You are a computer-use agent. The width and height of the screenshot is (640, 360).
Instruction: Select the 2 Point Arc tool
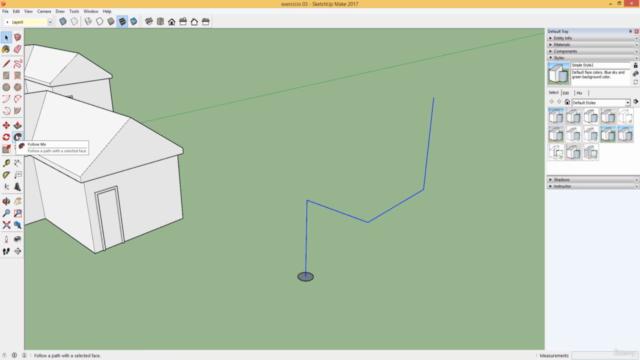click(x=18, y=99)
